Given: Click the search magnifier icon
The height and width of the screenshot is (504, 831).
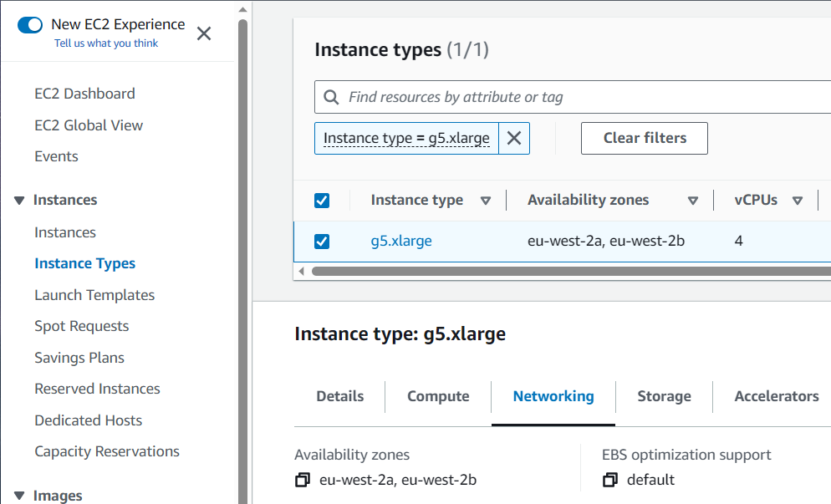Looking at the screenshot, I should [x=331, y=98].
